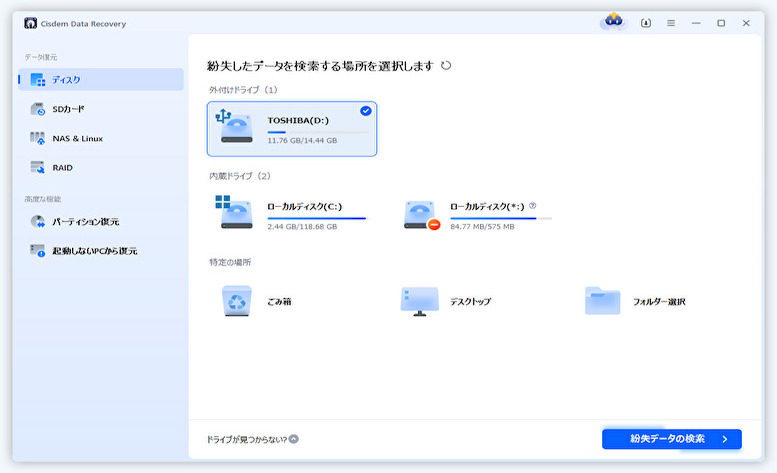Open パーティション復元 in advanced features
777x473 pixels.
[86, 221]
